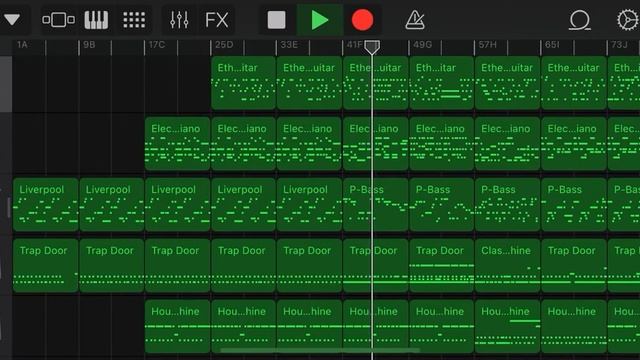
Task: Select the Hou...hine region under 33E
Action: (x=309, y=326)
